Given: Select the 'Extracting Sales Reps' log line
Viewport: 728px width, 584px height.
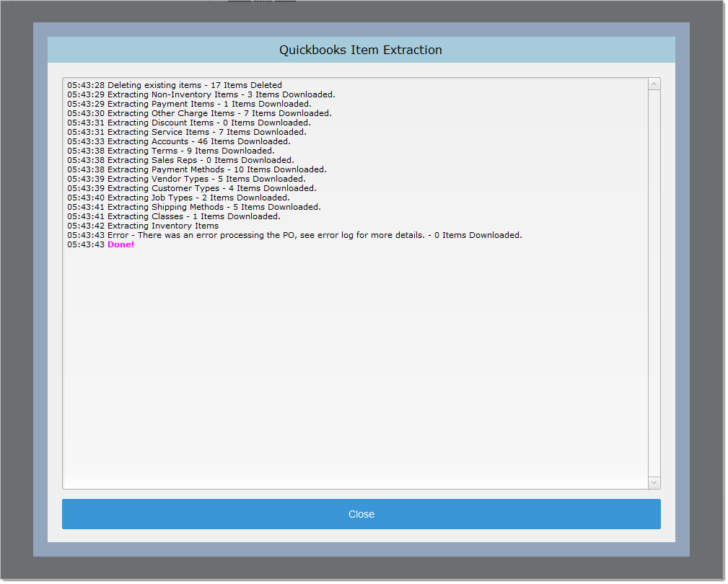Looking at the screenshot, I should coord(181,161).
